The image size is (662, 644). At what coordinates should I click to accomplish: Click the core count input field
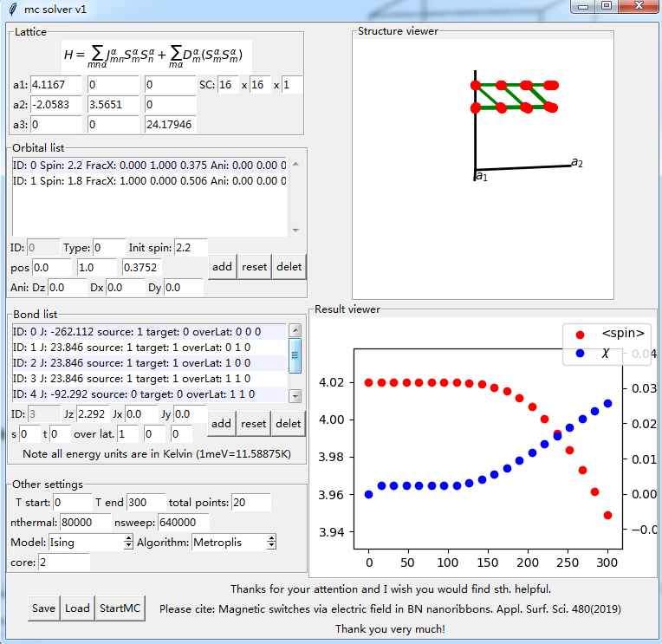point(63,562)
